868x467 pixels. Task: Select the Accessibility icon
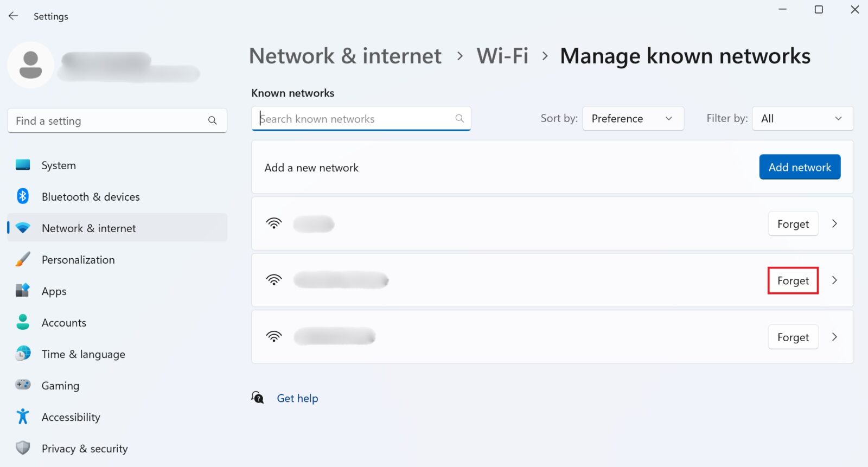(x=22, y=417)
